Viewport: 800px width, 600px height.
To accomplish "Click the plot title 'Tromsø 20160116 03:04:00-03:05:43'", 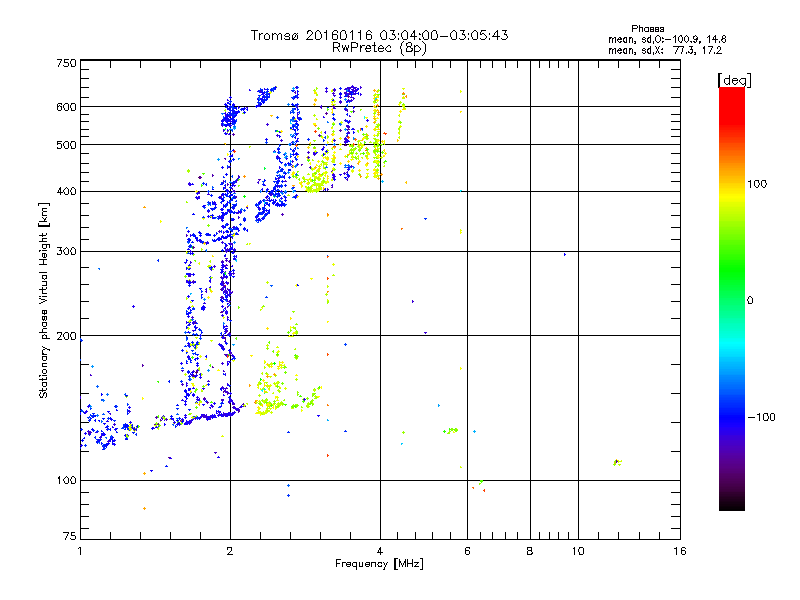I will tap(379, 35).
